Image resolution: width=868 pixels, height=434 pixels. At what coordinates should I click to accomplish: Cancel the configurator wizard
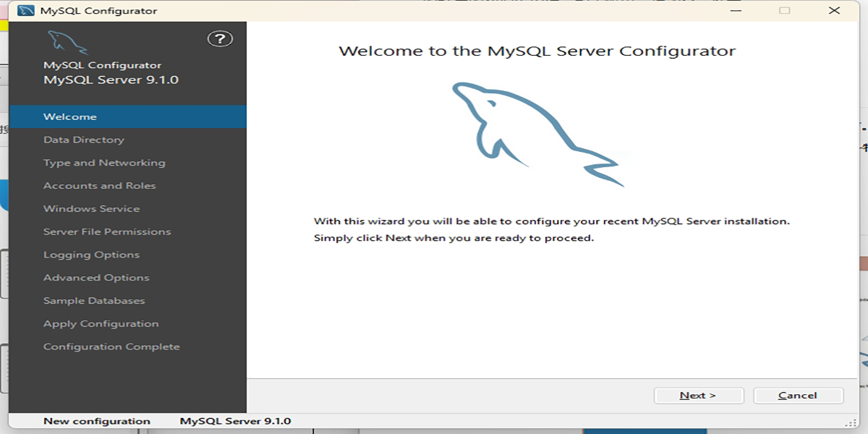[x=799, y=396]
